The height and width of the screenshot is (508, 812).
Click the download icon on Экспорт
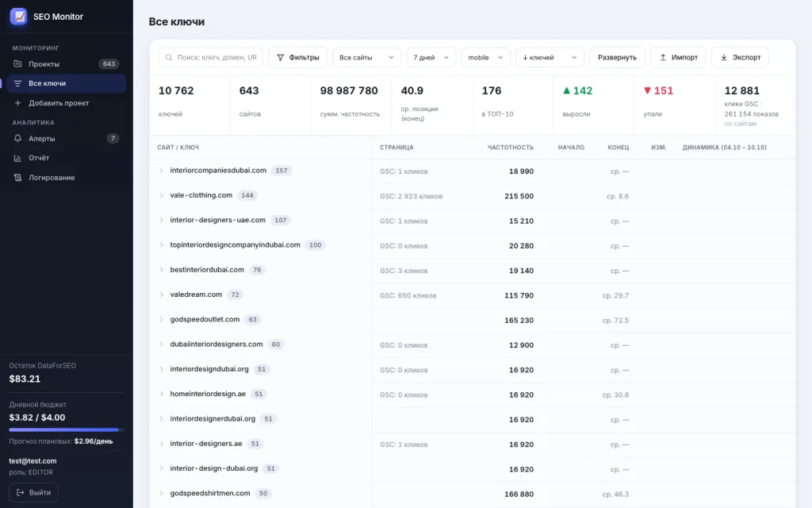724,57
